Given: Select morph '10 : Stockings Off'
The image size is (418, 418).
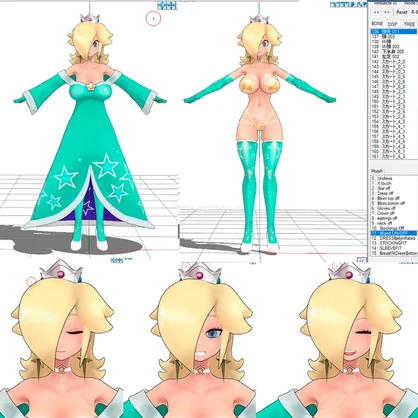Looking at the screenshot, I should point(394,228).
